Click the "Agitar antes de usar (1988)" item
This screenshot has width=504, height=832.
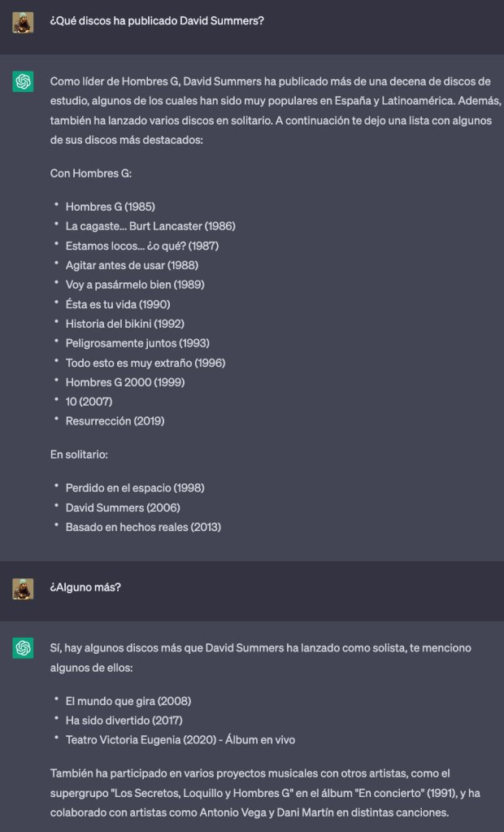click(x=132, y=265)
